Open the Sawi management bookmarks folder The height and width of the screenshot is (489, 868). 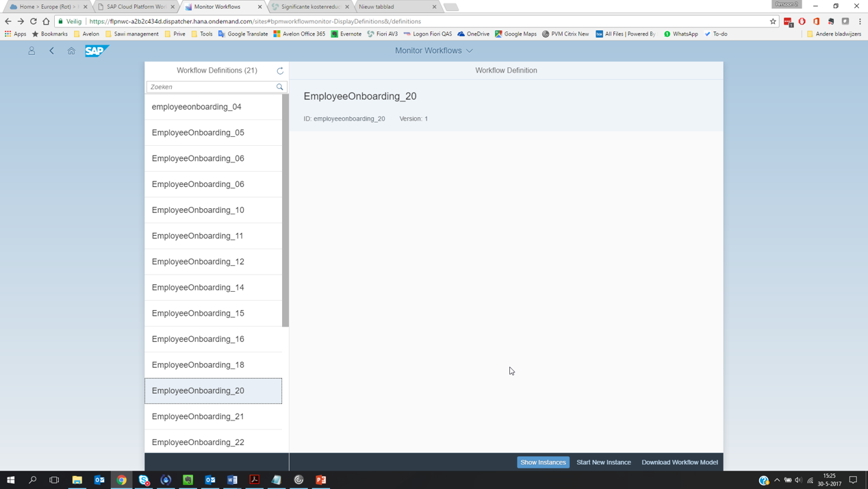[131, 34]
